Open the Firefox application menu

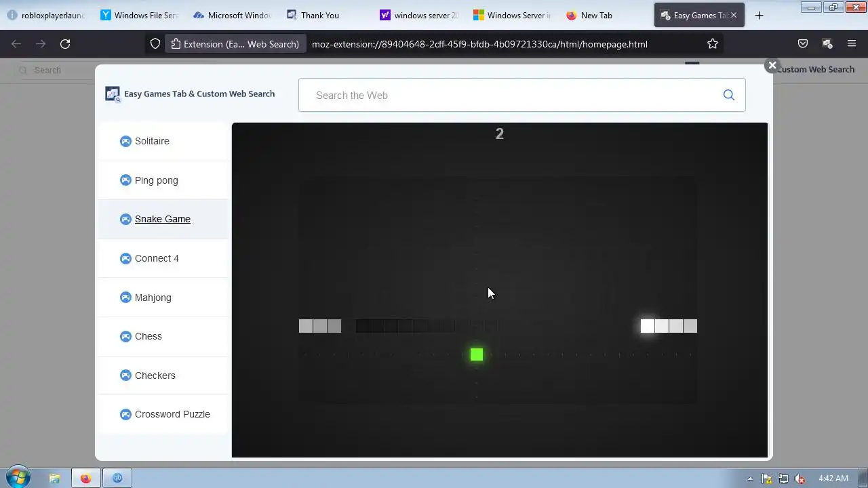click(x=852, y=44)
